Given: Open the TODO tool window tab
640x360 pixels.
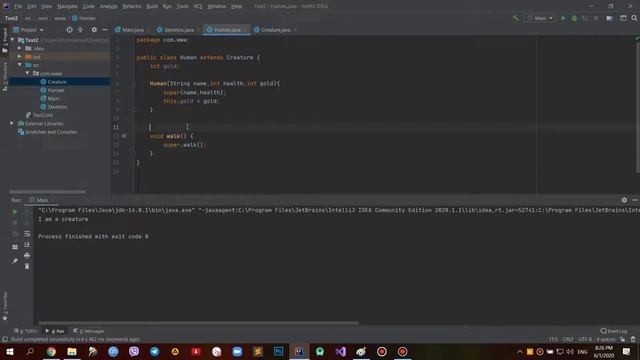Looking at the screenshot, I should click(x=25, y=331).
